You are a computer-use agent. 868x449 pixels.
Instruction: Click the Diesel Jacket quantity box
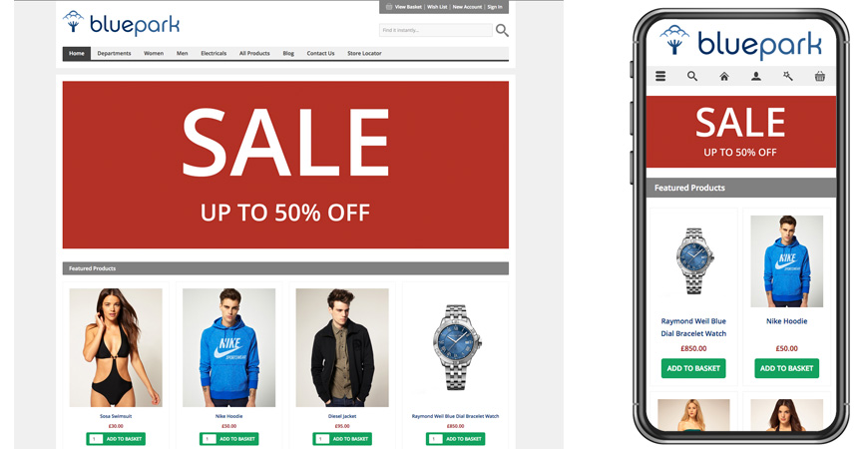click(x=322, y=439)
